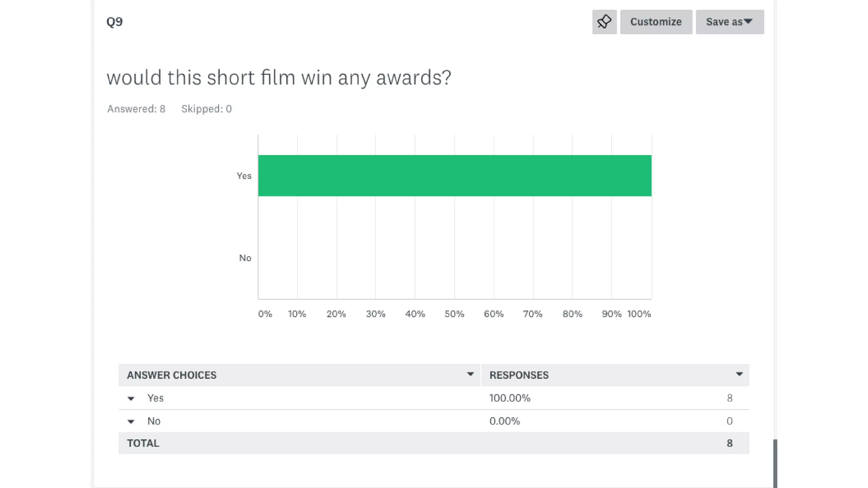Open the Save as dropdown
Screen dimensions: 868x488
pos(729,22)
